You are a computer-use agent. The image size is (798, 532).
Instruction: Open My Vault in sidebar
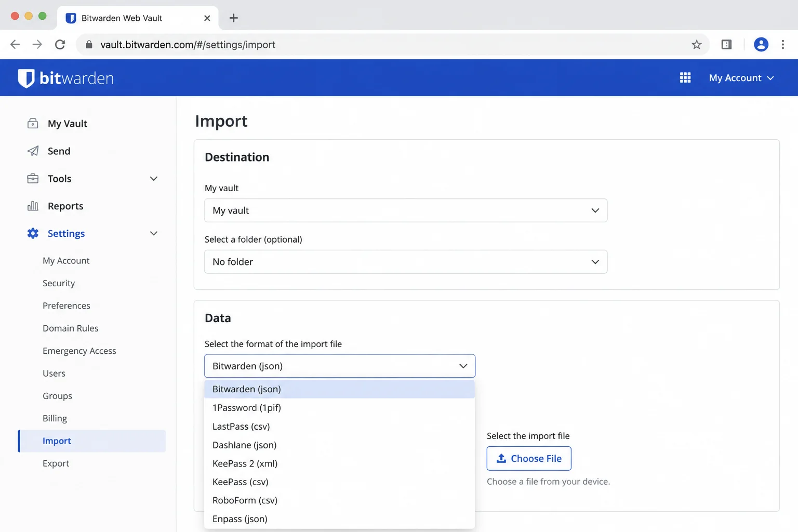[68, 123]
